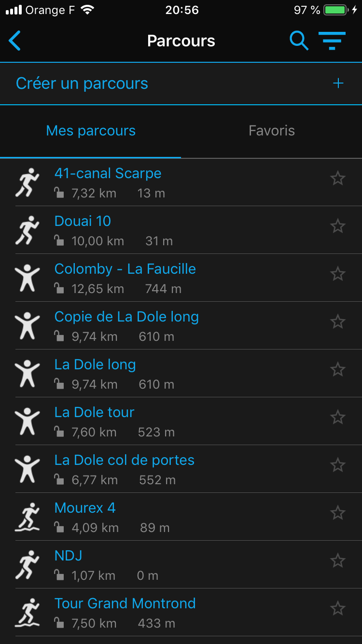The height and width of the screenshot is (644, 362).
Task: Click the trail running icon beside Tour Grand Montrond
Action: pyautogui.click(x=27, y=613)
